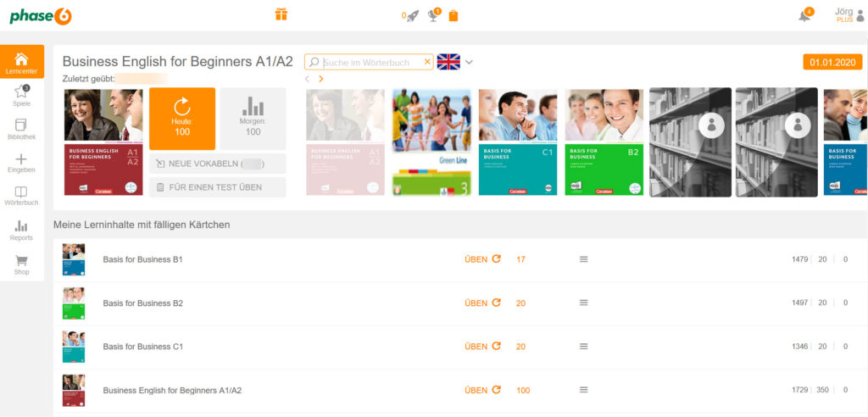Open hamburger menu for Basis for Business B1
Image resolution: width=868 pixels, height=417 pixels.
click(583, 259)
